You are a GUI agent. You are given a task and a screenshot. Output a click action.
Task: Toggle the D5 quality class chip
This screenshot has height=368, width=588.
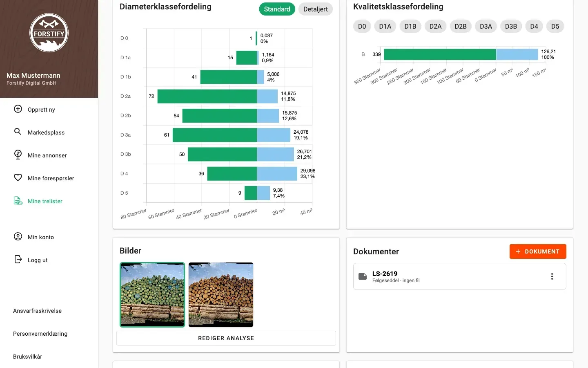click(x=555, y=26)
